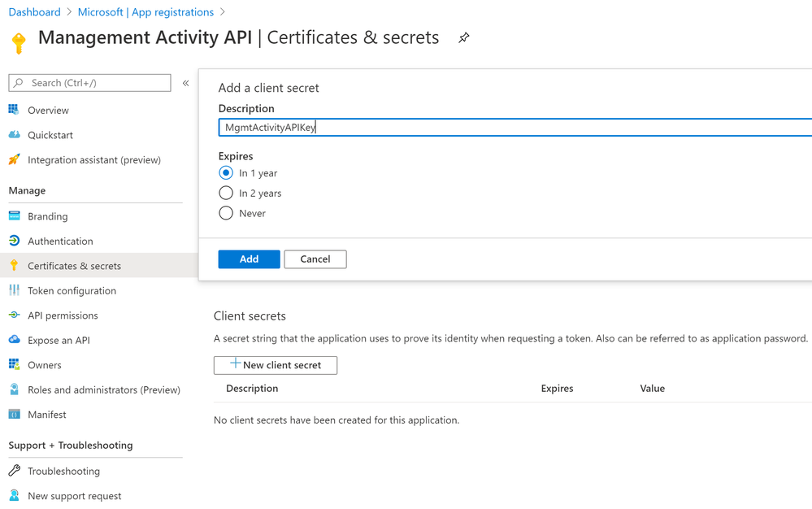The width and height of the screenshot is (812, 509).
Task: Click the Roles and administrators icon
Action: [x=14, y=389]
